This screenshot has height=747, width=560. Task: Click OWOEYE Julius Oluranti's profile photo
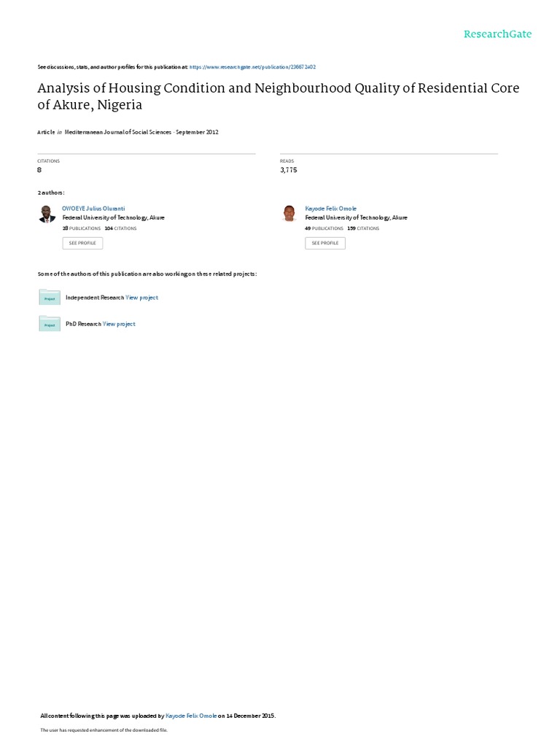point(47,214)
